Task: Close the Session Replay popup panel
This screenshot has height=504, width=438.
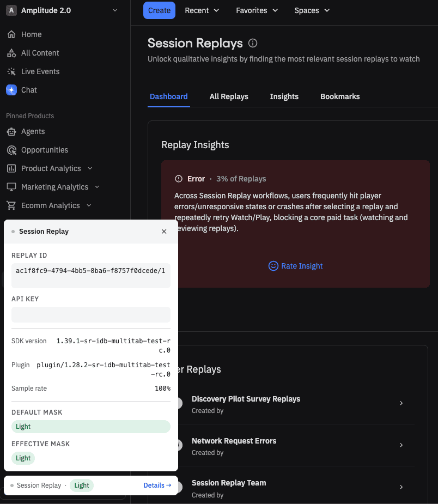Action: (164, 232)
